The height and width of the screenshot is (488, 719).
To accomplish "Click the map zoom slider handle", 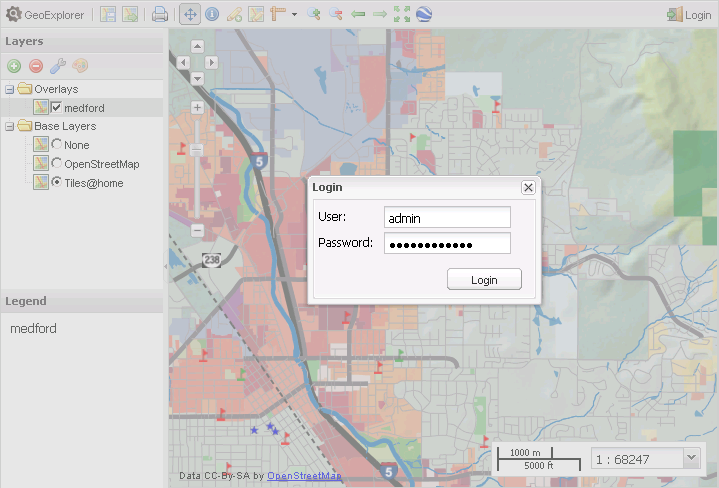I will (197, 149).
